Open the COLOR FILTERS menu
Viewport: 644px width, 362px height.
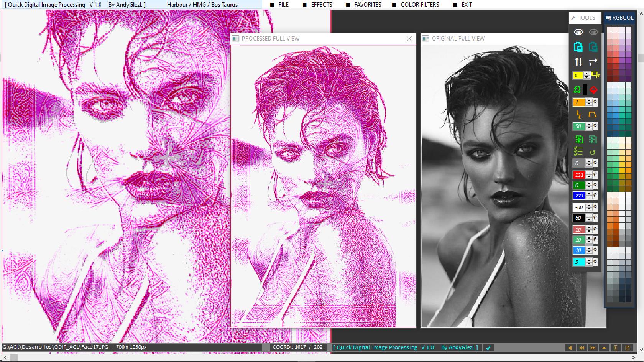[420, 5]
